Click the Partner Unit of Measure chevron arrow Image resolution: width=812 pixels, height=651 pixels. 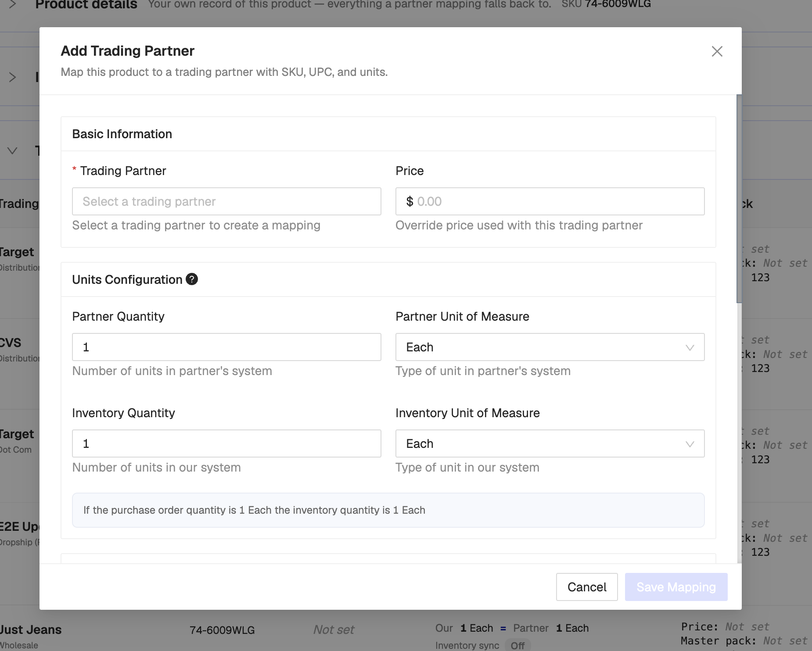pyautogui.click(x=690, y=347)
